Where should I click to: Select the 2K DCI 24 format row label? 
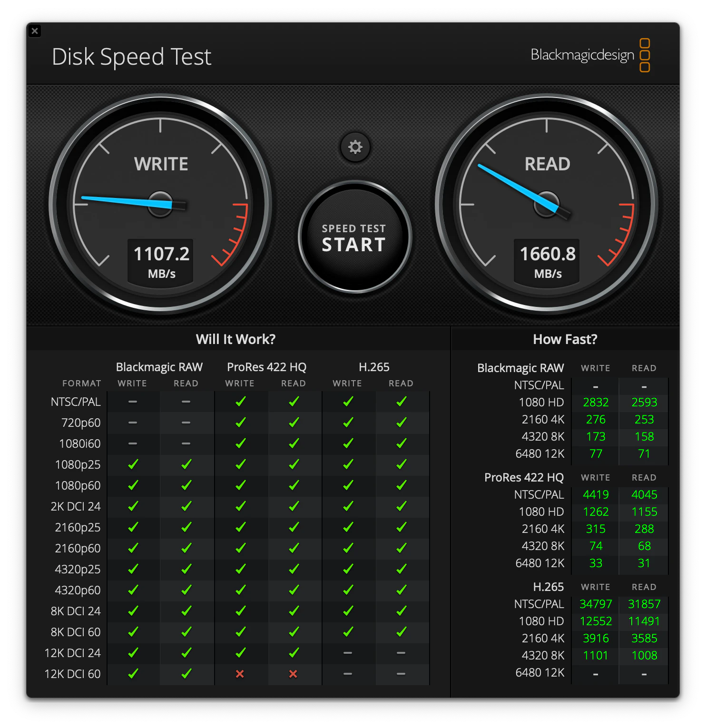tap(76, 506)
